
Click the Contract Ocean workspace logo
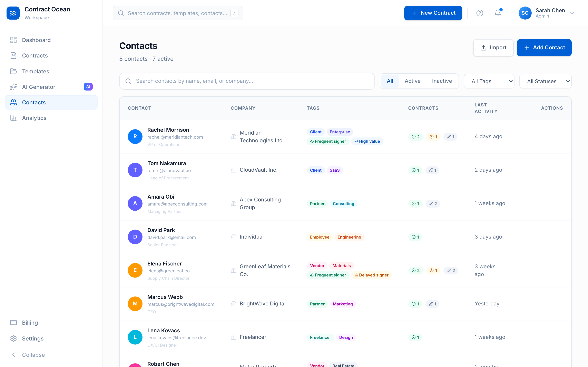click(x=13, y=13)
